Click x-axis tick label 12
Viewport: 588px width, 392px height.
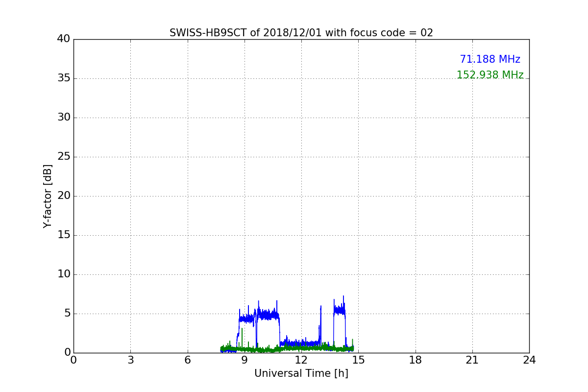pyautogui.click(x=301, y=360)
